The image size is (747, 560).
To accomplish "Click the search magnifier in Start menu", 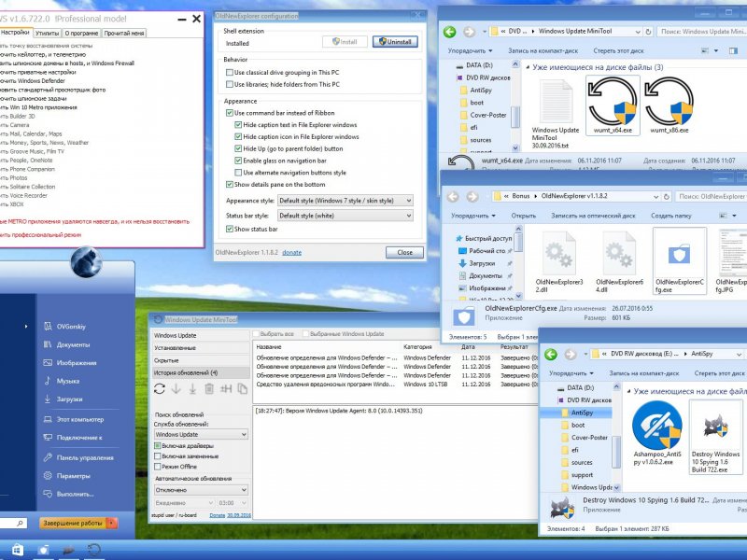I will click(20, 524).
